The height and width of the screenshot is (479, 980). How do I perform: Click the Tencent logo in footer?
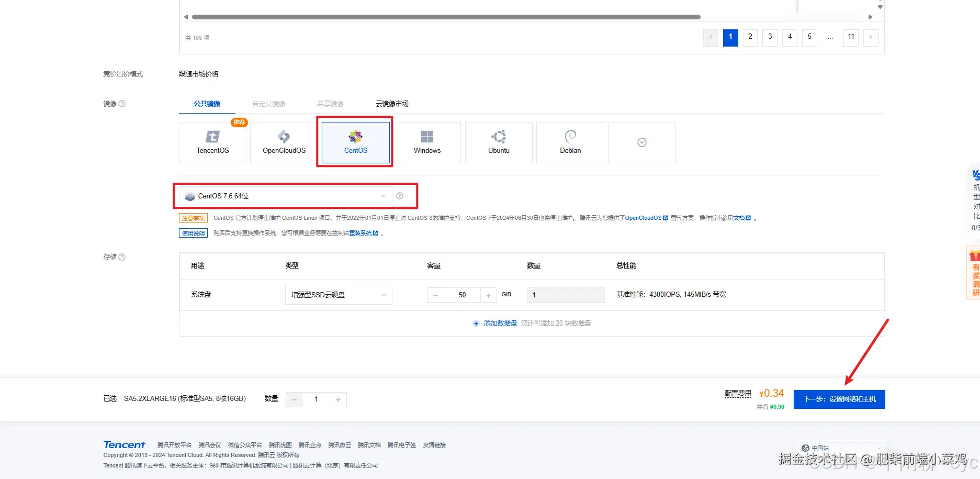coord(125,444)
